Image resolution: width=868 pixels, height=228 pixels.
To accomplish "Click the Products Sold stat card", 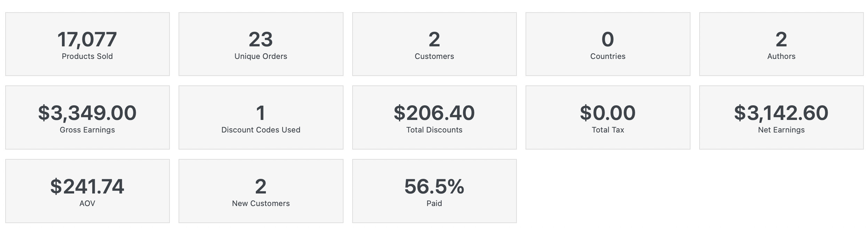I will coord(87,44).
